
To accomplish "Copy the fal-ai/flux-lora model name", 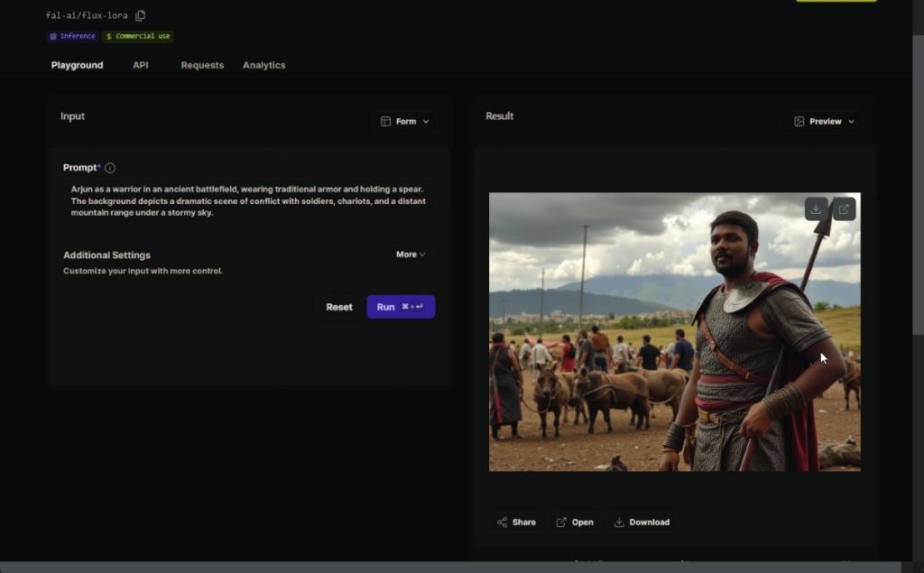I will pos(141,15).
